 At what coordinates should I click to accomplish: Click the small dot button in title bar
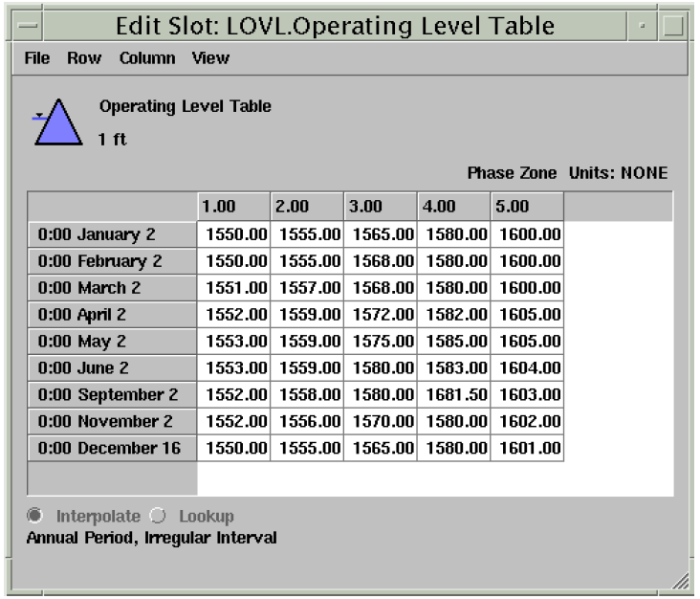643,26
